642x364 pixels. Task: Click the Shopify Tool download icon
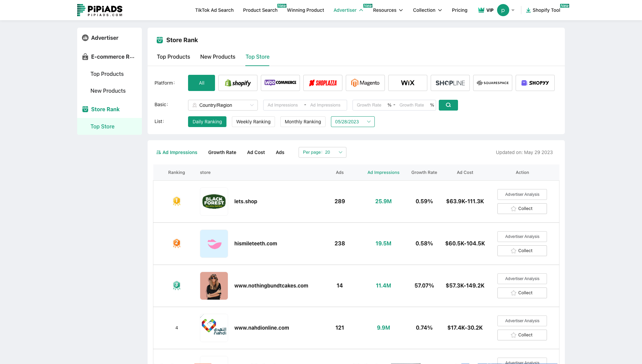tap(528, 10)
